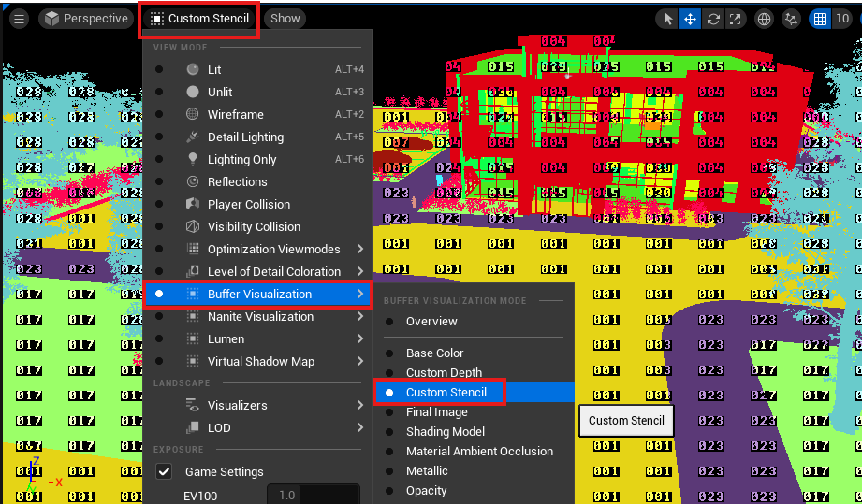Viewport: 862px width, 504px height.
Task: Select the Translate move tool
Action: tap(691, 19)
